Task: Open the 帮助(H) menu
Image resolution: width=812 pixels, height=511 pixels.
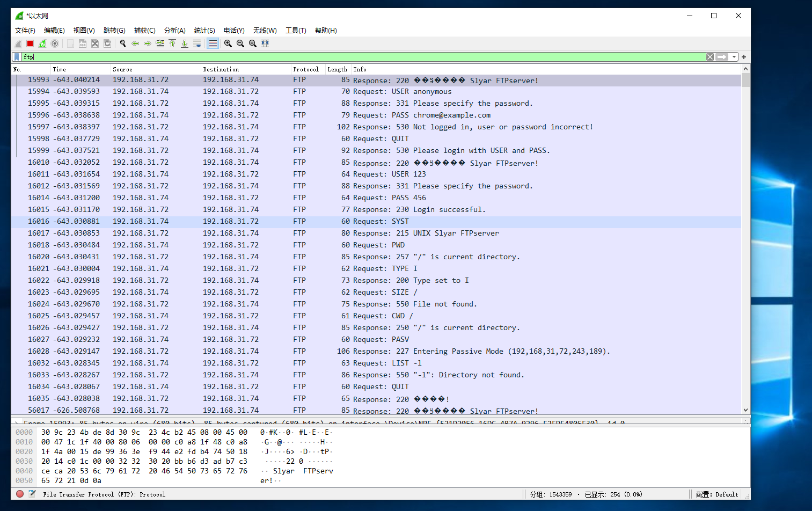Action: coord(326,31)
